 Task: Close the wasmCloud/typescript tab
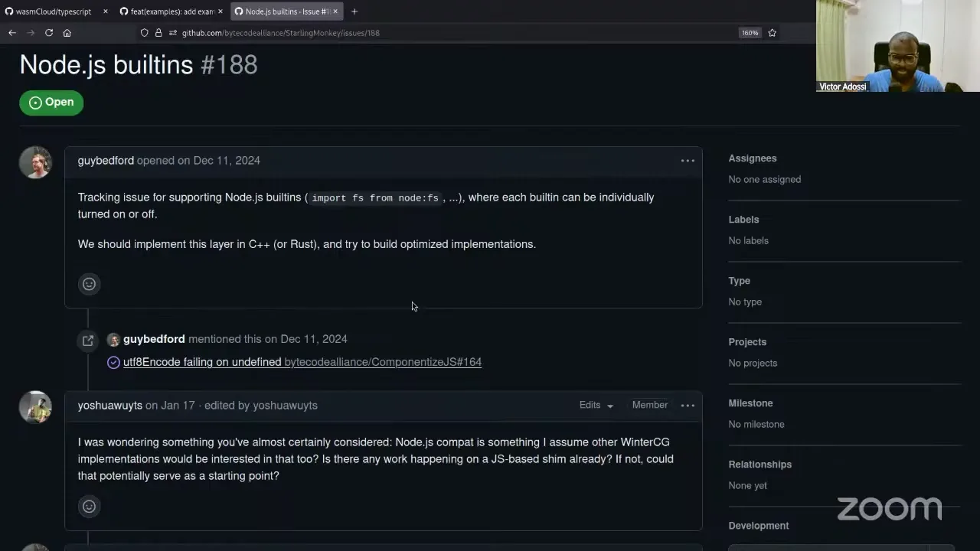click(x=106, y=11)
